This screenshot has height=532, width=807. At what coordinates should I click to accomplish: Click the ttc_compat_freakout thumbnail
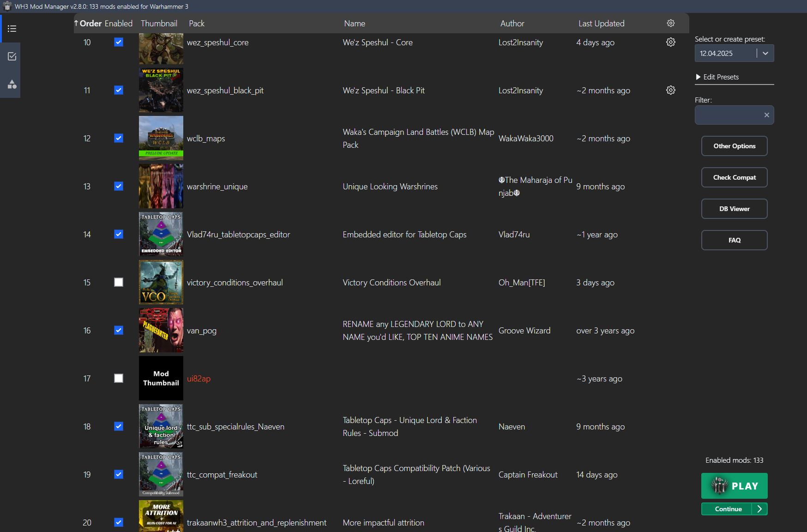[161, 474]
